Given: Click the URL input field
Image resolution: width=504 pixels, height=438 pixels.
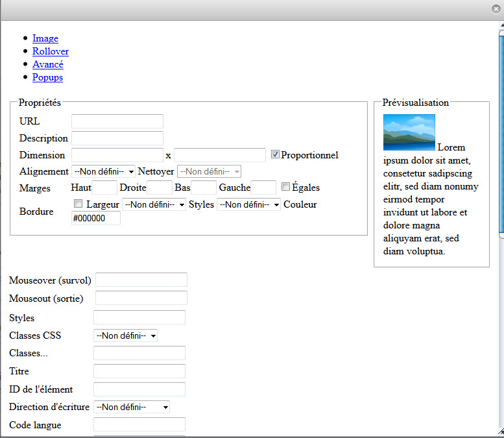Looking at the screenshot, I should pyautogui.click(x=117, y=121).
